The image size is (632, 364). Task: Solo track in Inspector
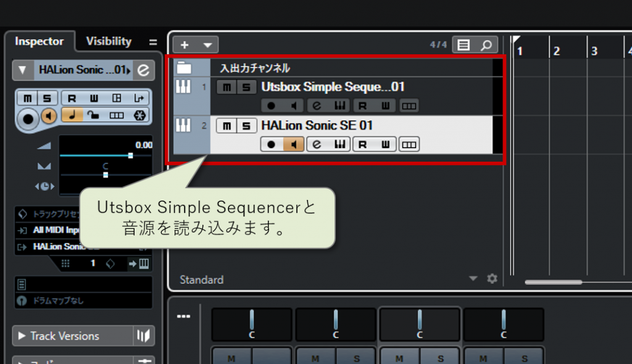click(47, 98)
